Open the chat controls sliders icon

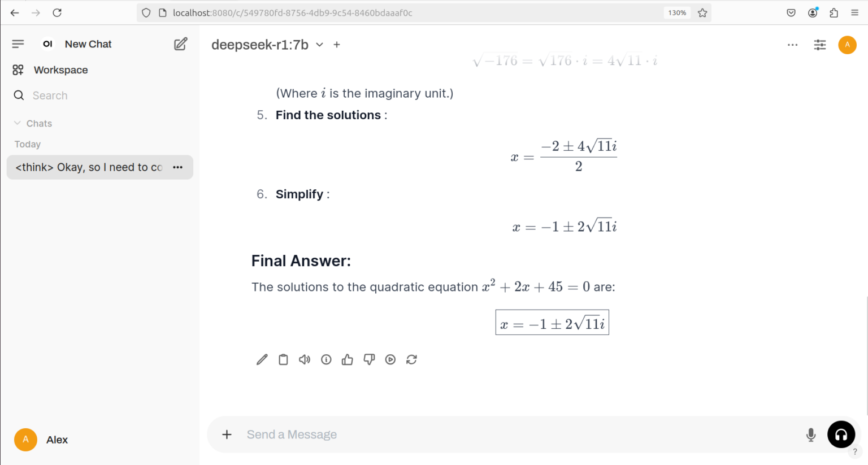[x=820, y=45]
